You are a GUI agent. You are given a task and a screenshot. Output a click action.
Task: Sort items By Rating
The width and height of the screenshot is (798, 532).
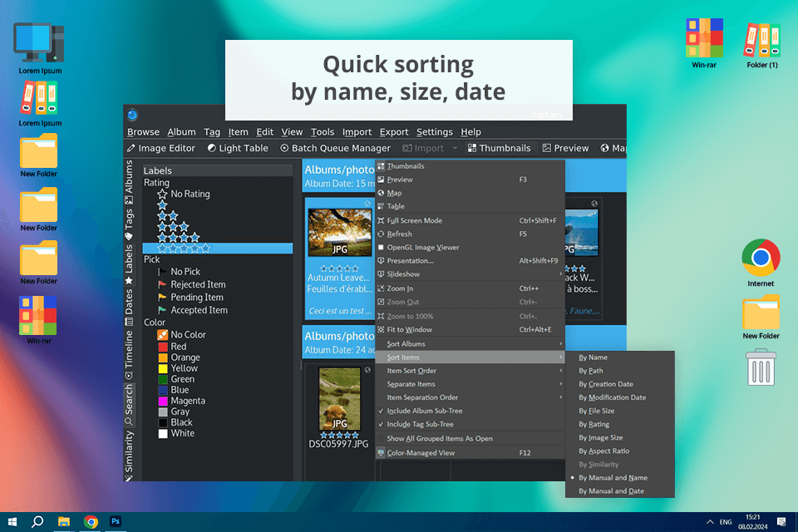[x=620, y=424]
